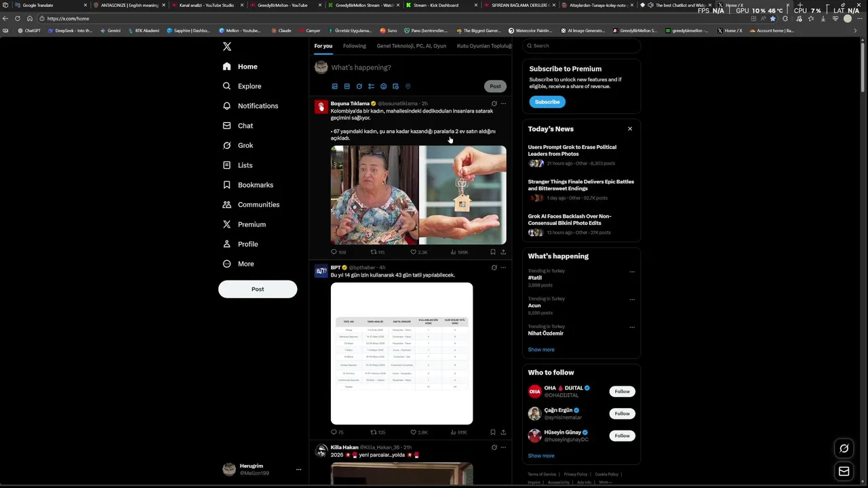The image size is (868, 488).
Task: Toggle the browser favorite star icon
Action: click(x=772, y=18)
